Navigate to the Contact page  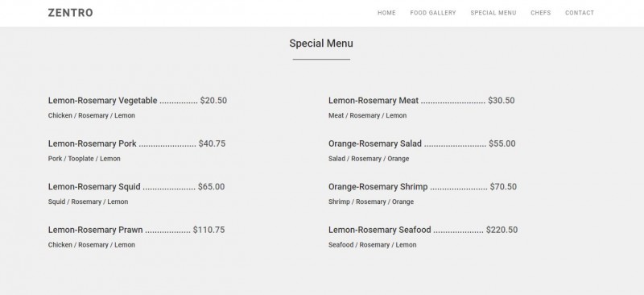(x=580, y=13)
